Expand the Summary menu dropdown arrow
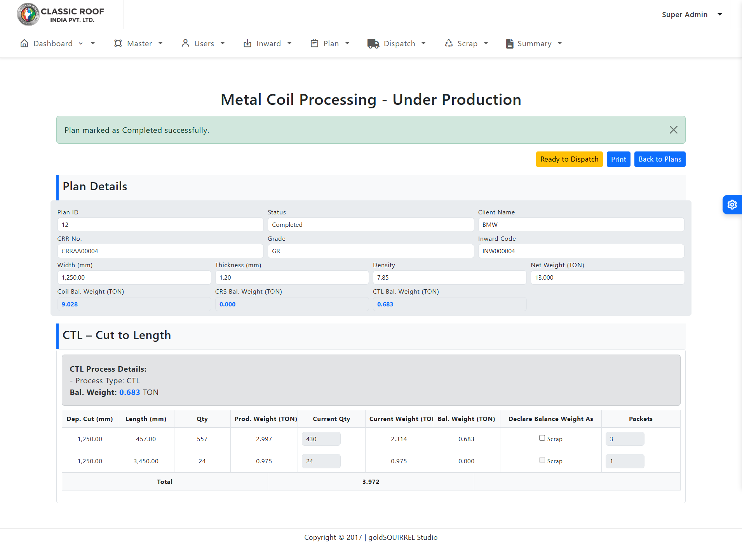 pos(560,43)
